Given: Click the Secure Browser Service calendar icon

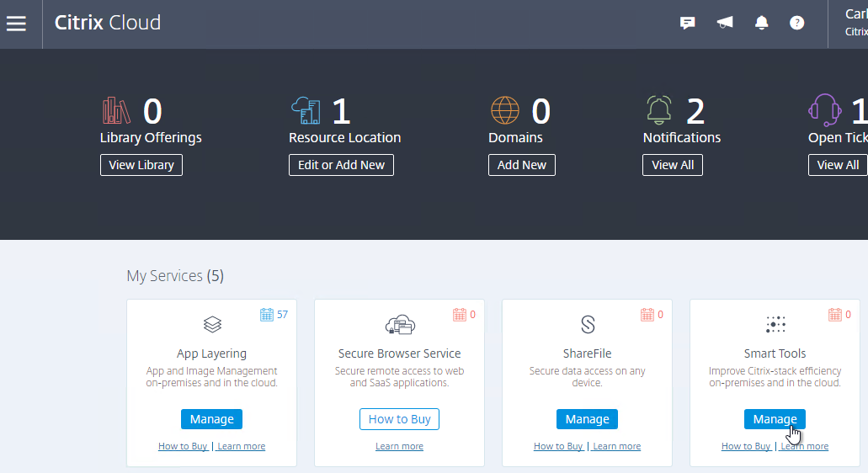Looking at the screenshot, I should [460, 315].
